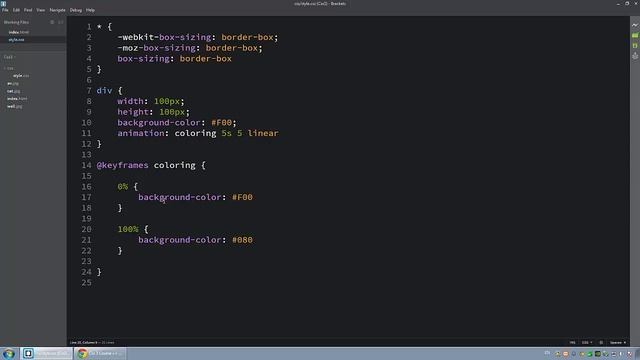Open the Debug menu
640x360 pixels.
(76, 10)
